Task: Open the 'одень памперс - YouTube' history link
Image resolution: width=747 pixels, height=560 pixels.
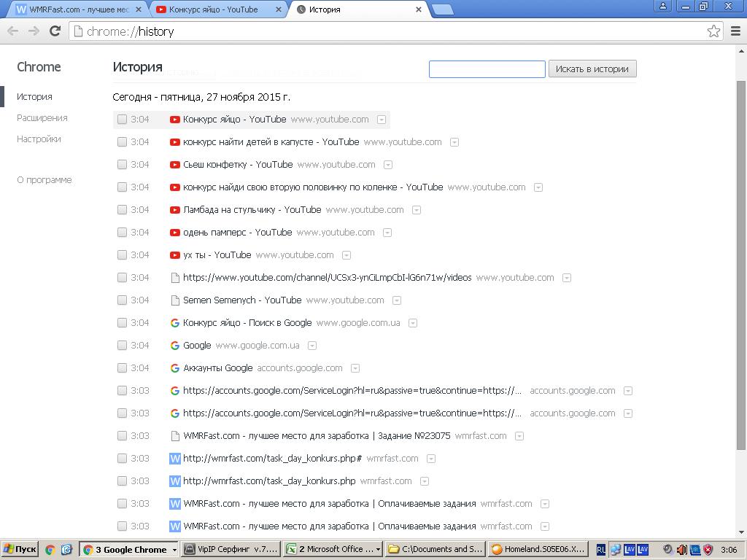Action: tap(237, 233)
